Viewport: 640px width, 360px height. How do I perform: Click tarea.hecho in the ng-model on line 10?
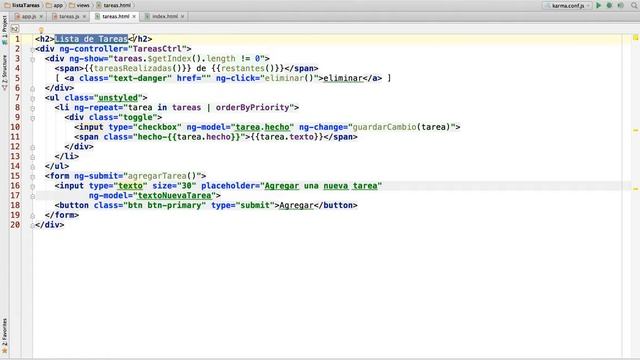262,127
